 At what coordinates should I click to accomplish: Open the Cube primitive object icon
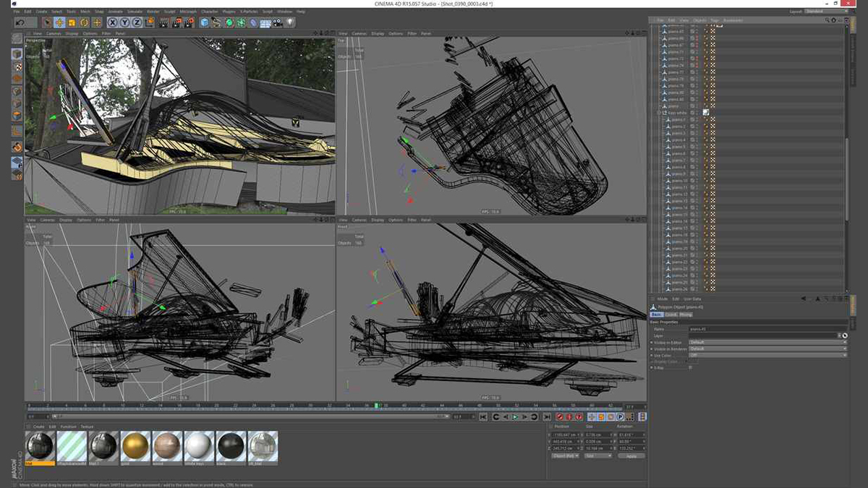(205, 22)
